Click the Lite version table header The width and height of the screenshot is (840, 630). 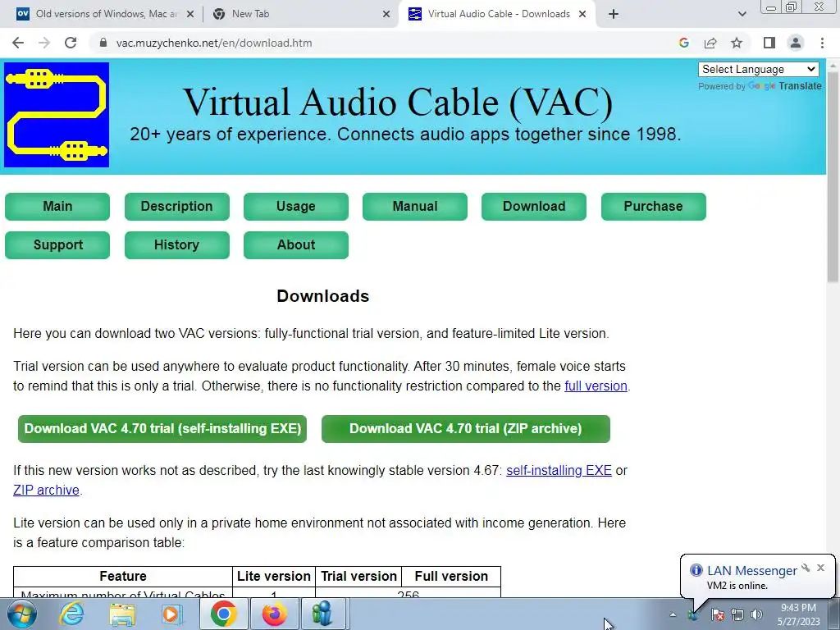[274, 577]
